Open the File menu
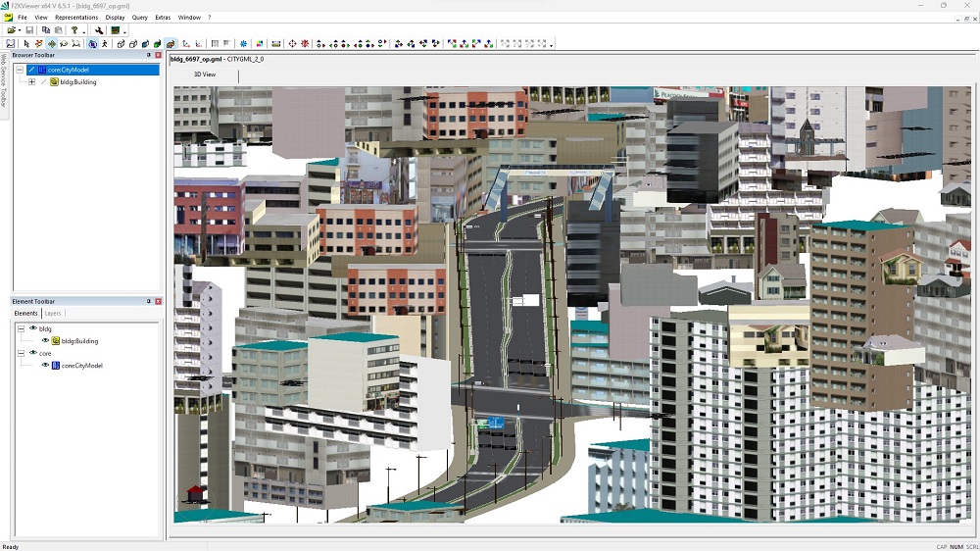 (23, 18)
